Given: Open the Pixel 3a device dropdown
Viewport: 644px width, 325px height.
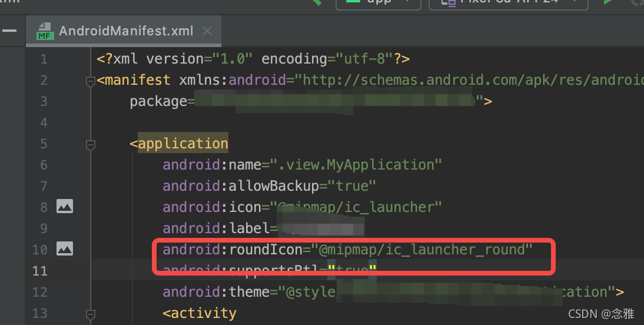Looking at the screenshot, I should pos(509,4).
